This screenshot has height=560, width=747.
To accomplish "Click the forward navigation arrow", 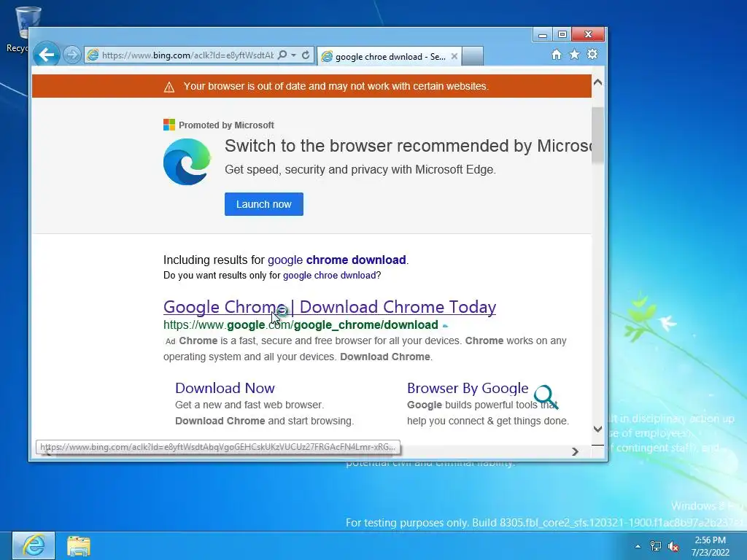I will click(72, 55).
